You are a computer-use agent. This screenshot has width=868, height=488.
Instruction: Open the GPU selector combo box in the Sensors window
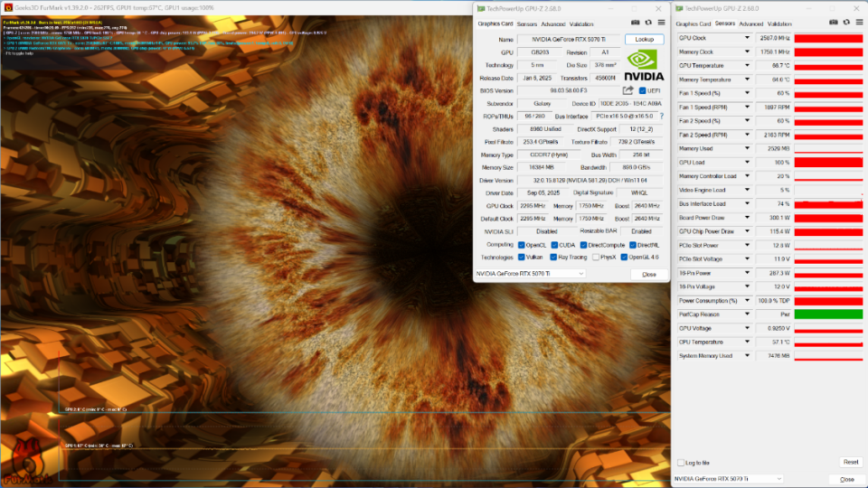(x=729, y=479)
